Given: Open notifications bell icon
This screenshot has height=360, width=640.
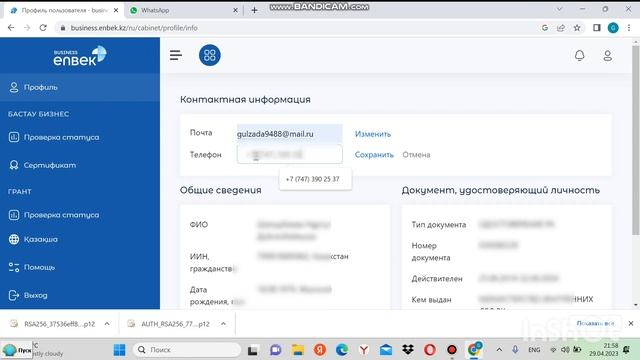Looking at the screenshot, I should 579,56.
